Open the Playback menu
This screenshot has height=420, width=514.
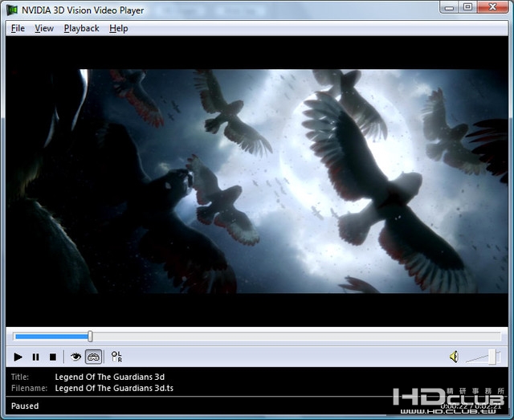click(x=81, y=29)
